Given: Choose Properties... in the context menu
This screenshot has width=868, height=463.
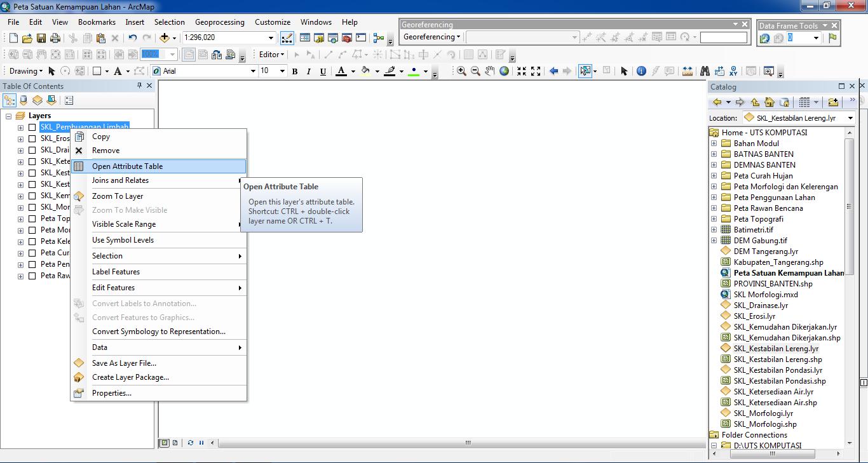Looking at the screenshot, I should [159, 393].
